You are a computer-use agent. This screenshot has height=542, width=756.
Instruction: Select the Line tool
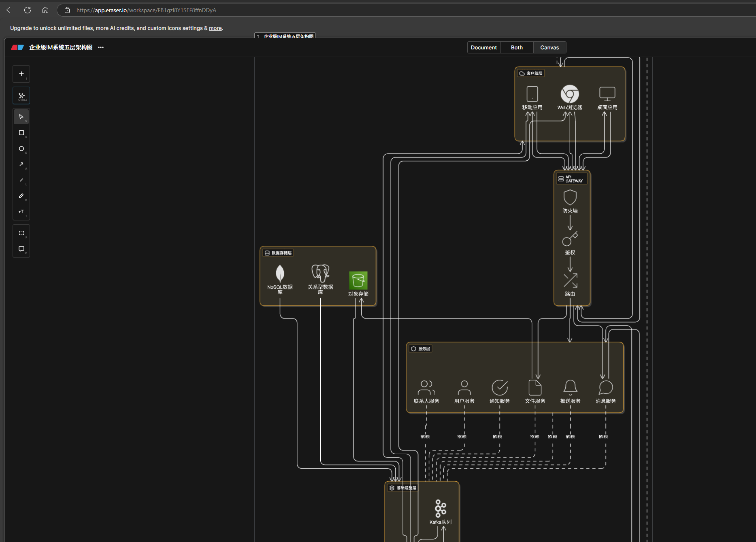point(21,180)
